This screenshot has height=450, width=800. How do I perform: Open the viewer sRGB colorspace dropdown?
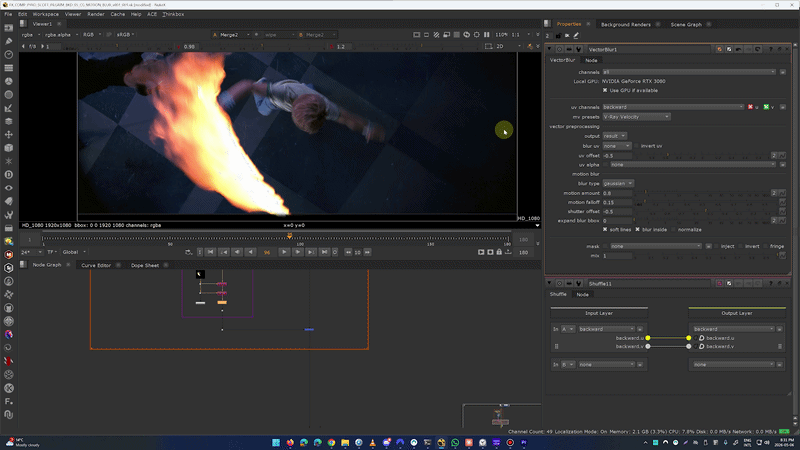pyautogui.click(x=126, y=35)
